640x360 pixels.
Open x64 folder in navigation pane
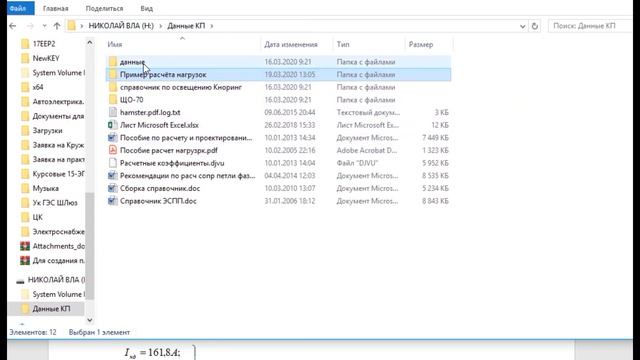click(38, 87)
